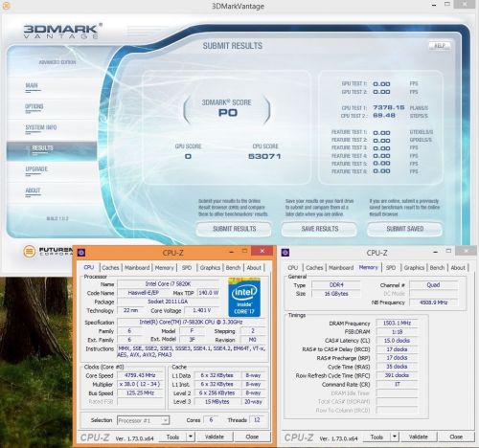Click the CPU Test 1 value 7378.15
The image size is (479, 448).
(389, 107)
